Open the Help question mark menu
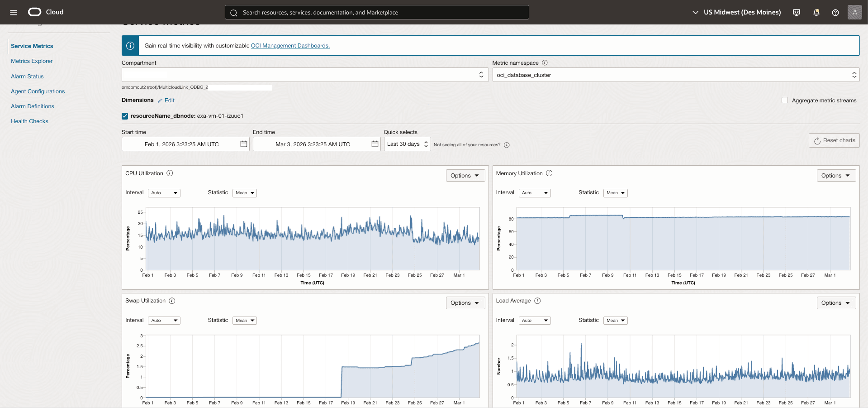The height and width of the screenshot is (408, 868). tap(835, 12)
